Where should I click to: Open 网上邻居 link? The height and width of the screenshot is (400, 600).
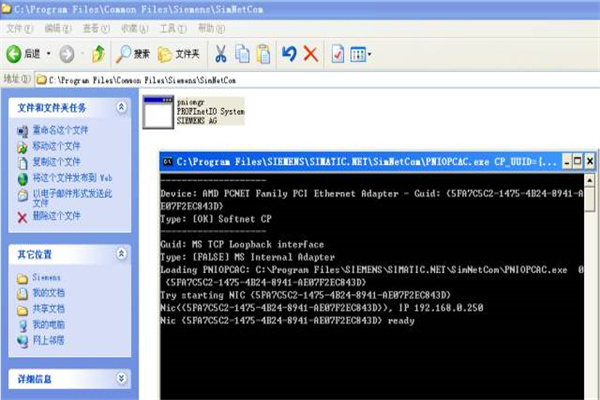(48, 340)
